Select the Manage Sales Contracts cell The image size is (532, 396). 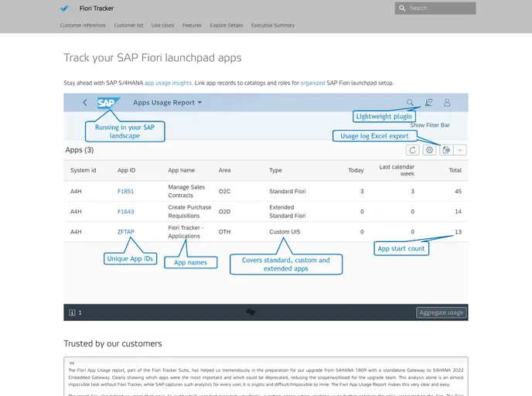[x=186, y=191]
